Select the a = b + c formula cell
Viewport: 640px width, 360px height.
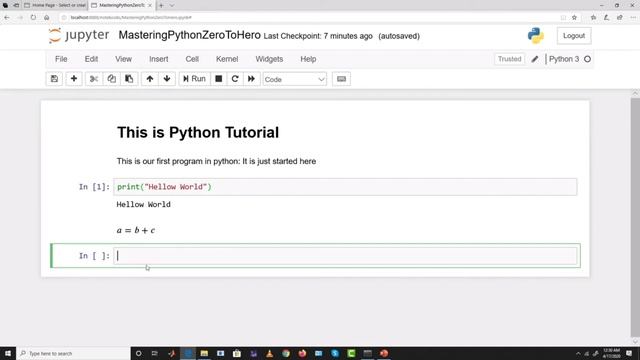tap(136, 230)
